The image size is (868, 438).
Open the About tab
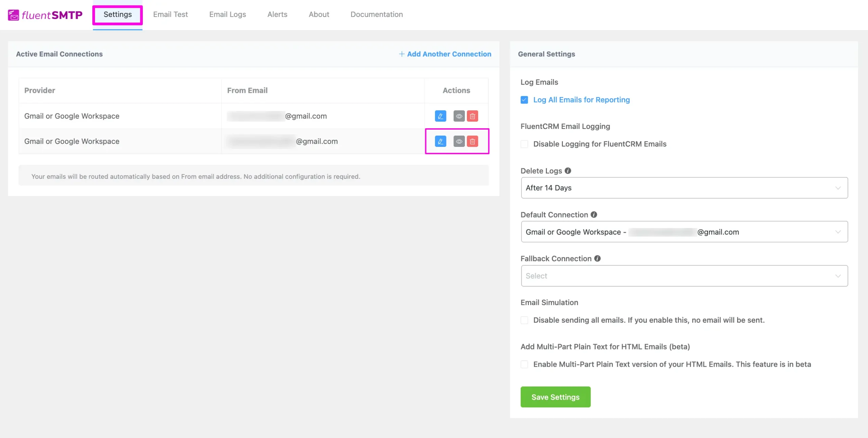pyautogui.click(x=319, y=15)
